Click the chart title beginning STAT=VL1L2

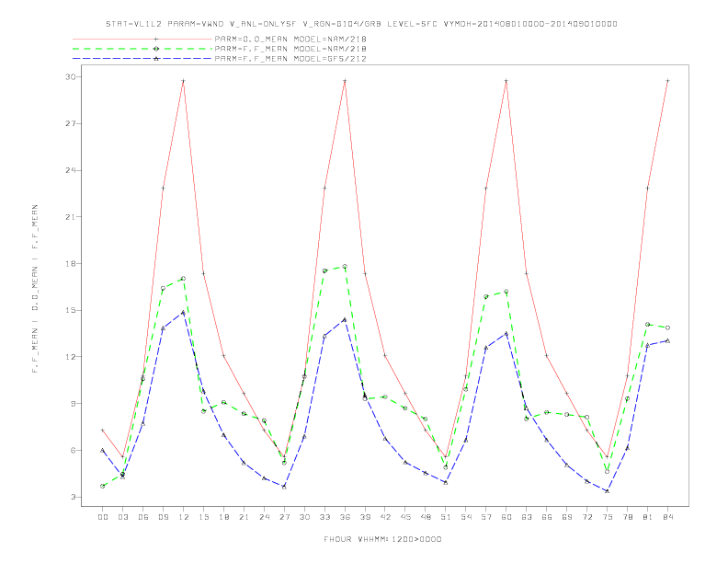tap(361, 24)
